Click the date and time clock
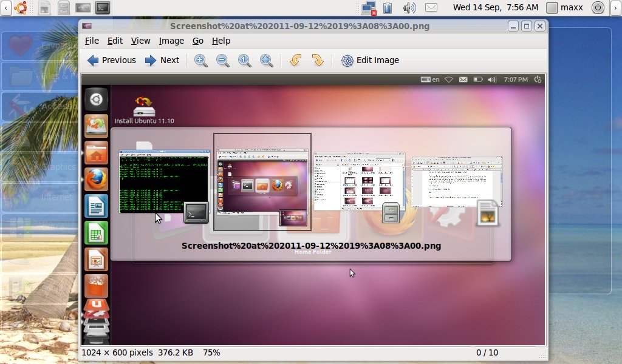 tap(496, 7)
